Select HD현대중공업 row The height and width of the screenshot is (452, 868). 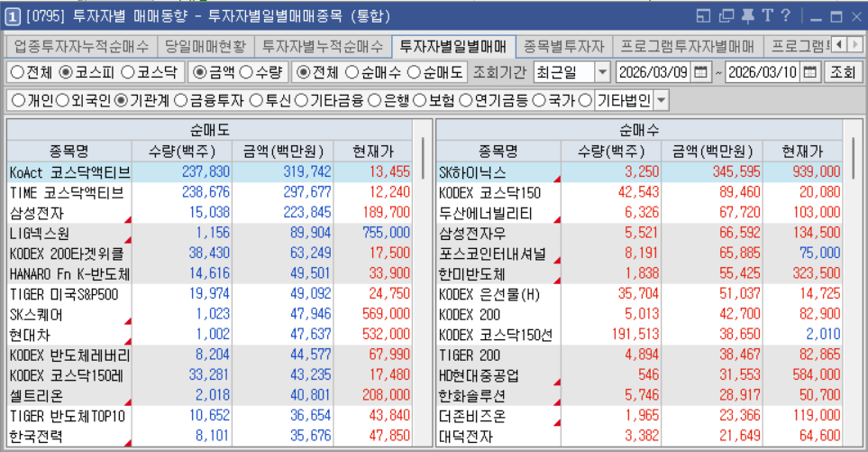pyautogui.click(x=639, y=375)
